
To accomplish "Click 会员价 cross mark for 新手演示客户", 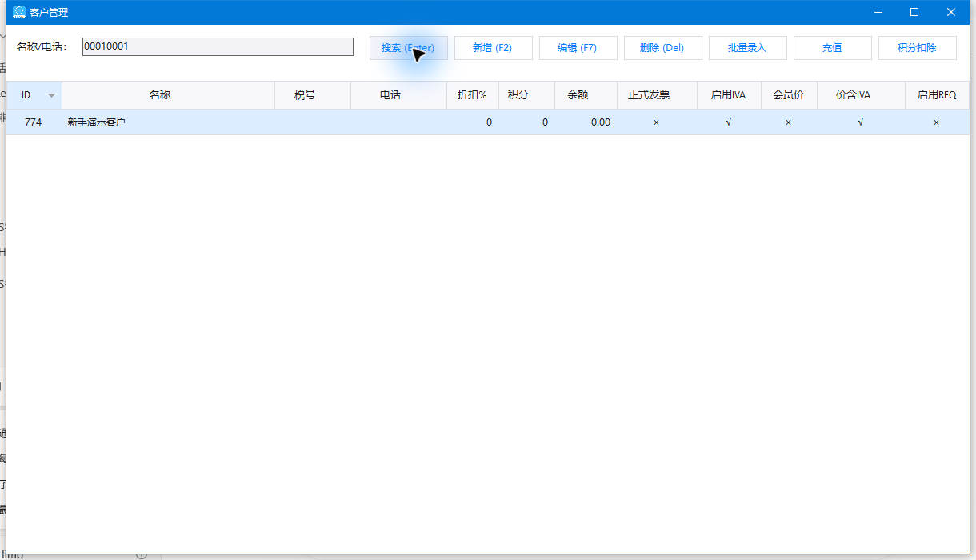I will coord(789,122).
